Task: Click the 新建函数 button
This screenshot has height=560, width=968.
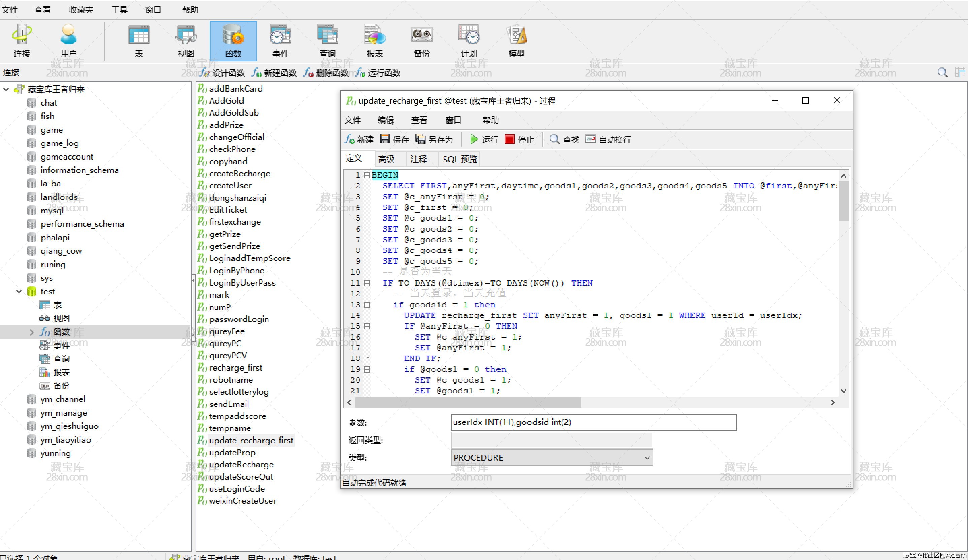Action: coord(275,73)
